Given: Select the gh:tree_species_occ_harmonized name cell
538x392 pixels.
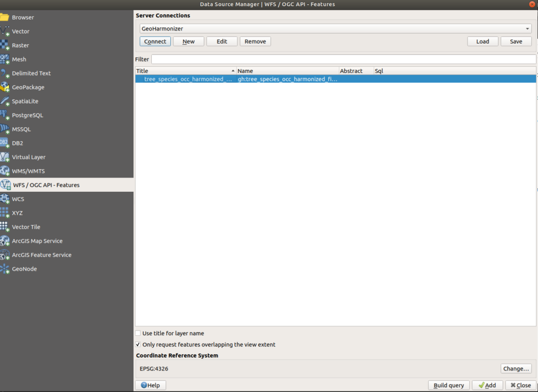Looking at the screenshot, I should 287,79.
